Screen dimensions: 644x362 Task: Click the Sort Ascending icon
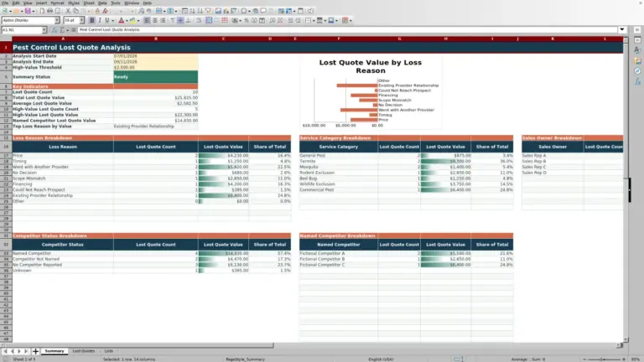coord(192,11)
